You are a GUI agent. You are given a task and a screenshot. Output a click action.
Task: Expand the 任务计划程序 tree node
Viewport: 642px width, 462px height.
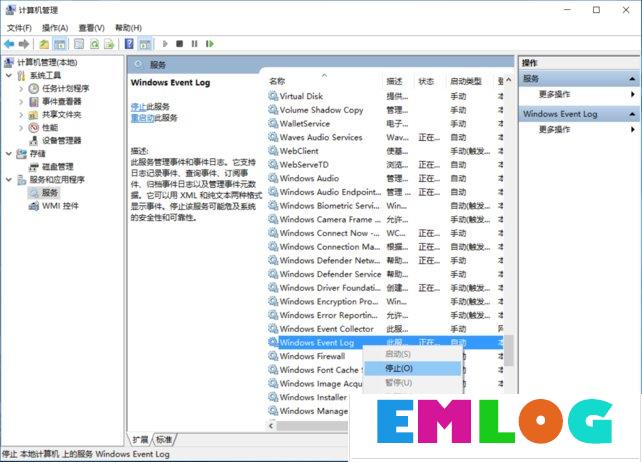tap(21, 88)
